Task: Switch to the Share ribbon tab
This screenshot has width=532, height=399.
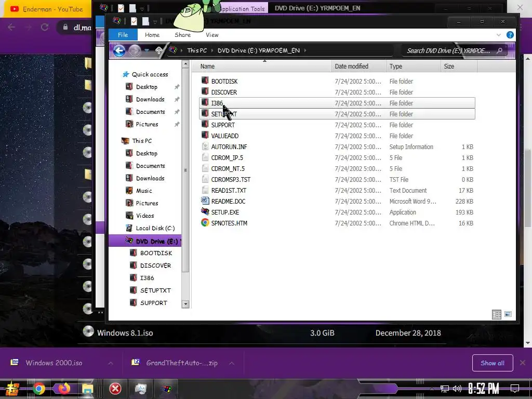Action: coord(182,35)
